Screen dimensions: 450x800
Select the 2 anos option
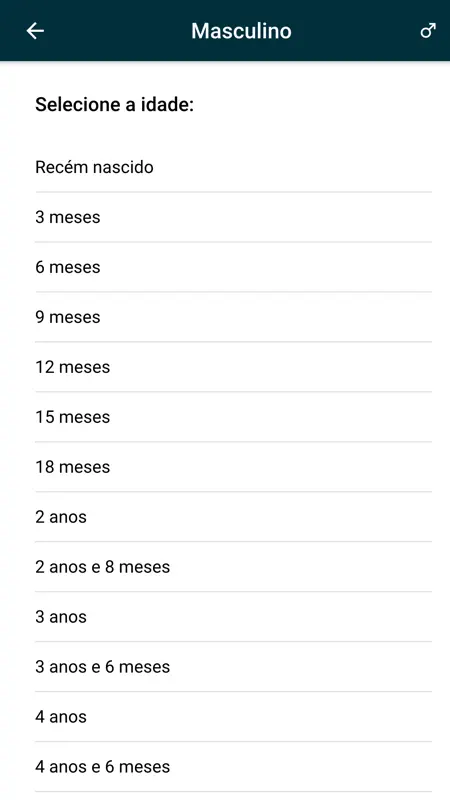[x=234, y=517]
